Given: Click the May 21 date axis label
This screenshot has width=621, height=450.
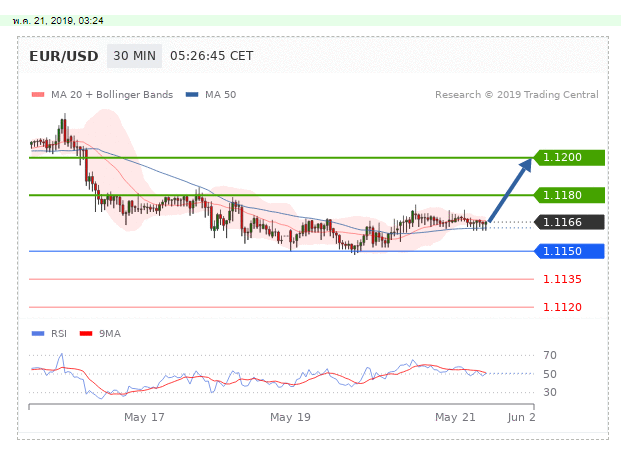Looking at the screenshot, I should [455, 417].
